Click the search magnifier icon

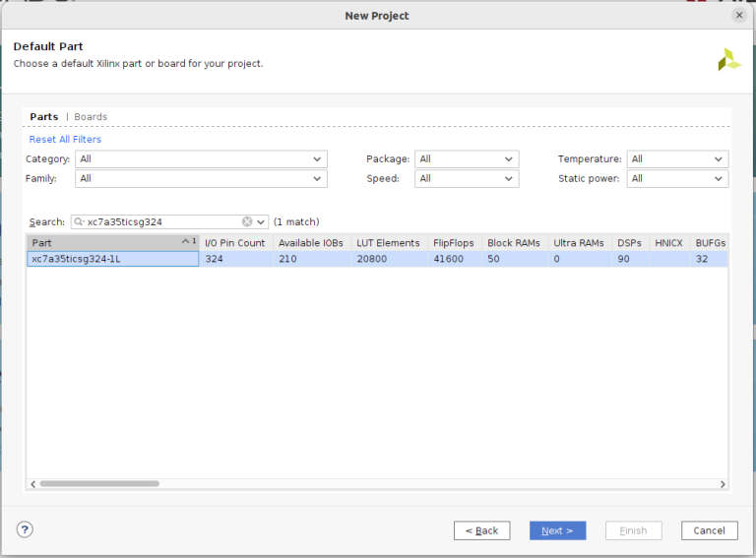(79, 221)
